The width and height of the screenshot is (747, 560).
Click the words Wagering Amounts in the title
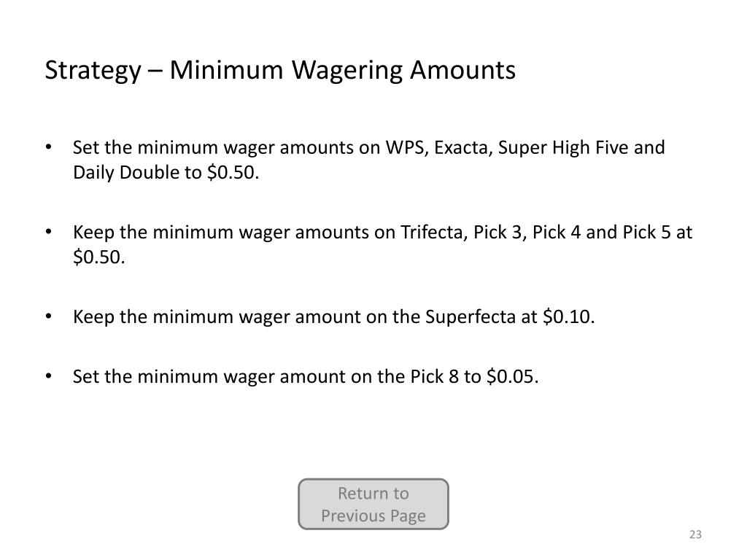tap(403, 70)
